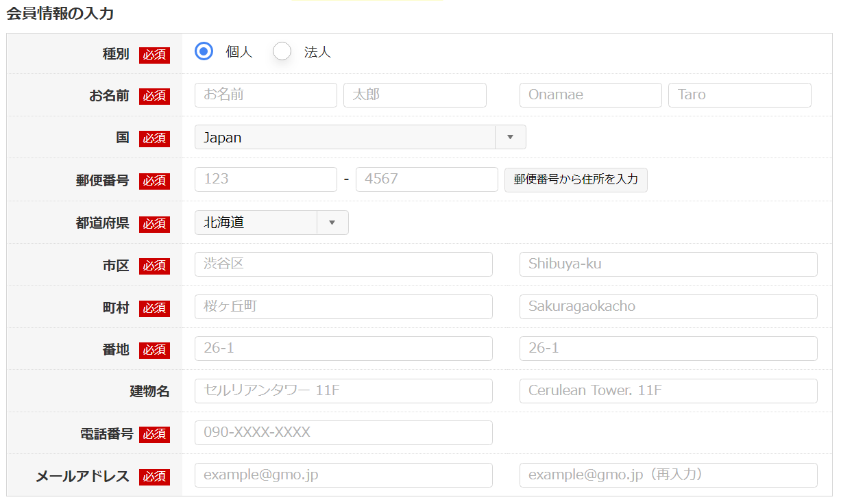Open the Japan country dropdown
841x504 pixels.
[x=360, y=137]
